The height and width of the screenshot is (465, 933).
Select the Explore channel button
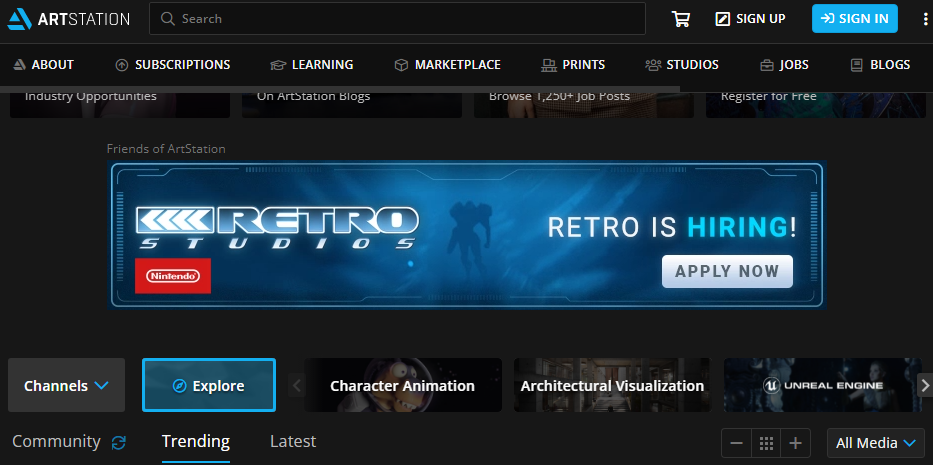(209, 385)
